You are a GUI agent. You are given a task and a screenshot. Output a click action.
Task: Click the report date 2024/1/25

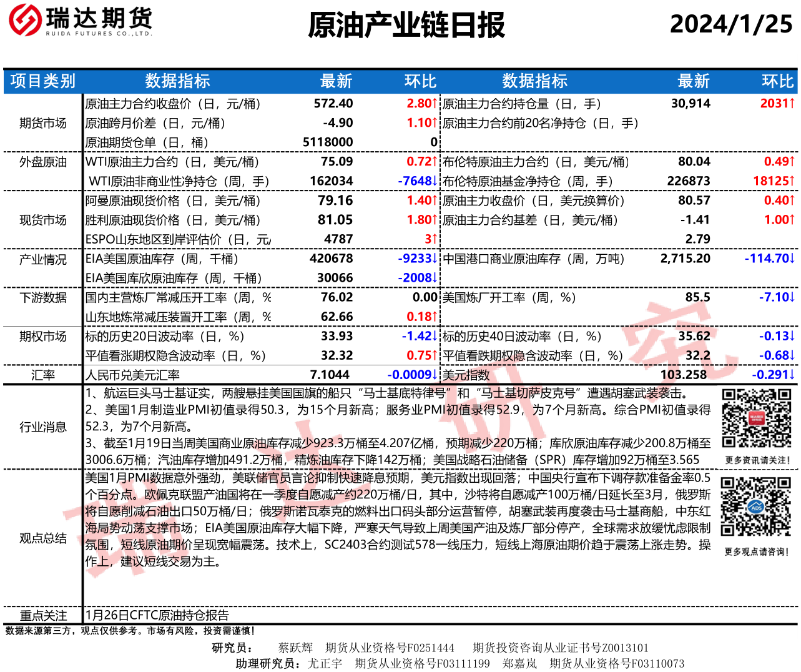pos(730,24)
